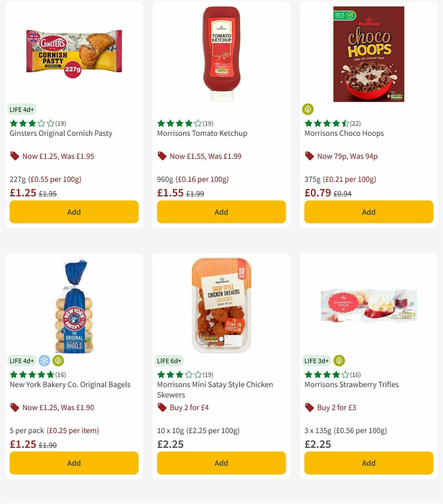Screen dimensions: 443x504
Task: Add New York Bakery Co. Original Bagels to basket
Action: [x=73, y=463]
